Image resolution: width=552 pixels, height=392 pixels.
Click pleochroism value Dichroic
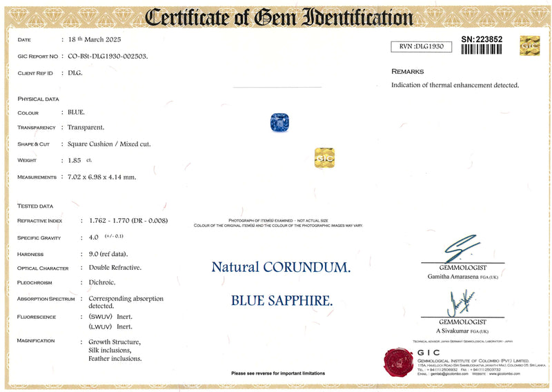click(102, 282)
